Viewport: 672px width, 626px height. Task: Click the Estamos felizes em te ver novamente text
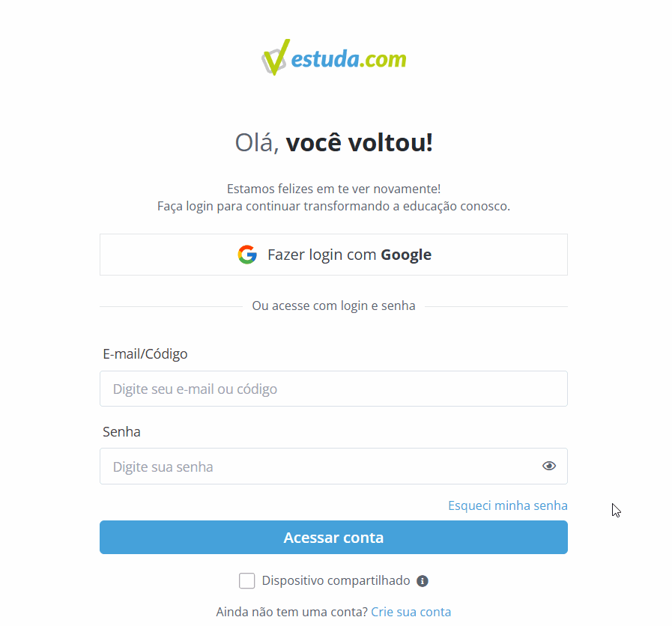pos(333,189)
